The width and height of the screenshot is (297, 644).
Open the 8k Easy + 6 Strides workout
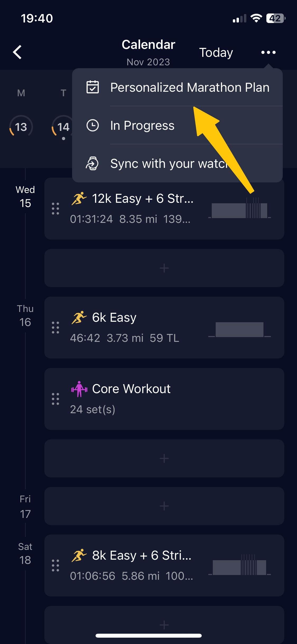coord(164,565)
